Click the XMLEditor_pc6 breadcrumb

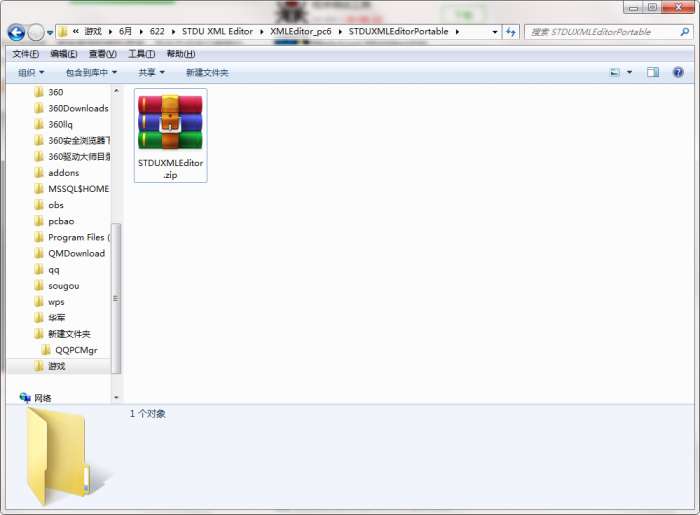[x=301, y=31]
